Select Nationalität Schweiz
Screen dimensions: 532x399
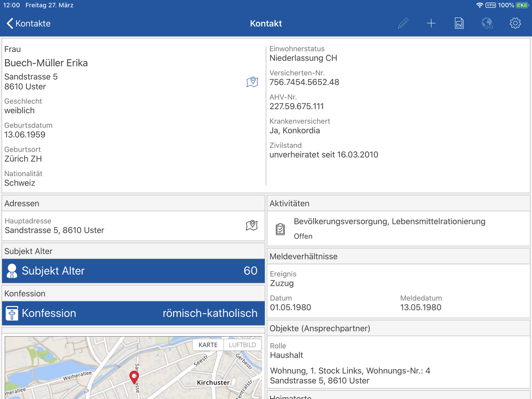(x=20, y=183)
